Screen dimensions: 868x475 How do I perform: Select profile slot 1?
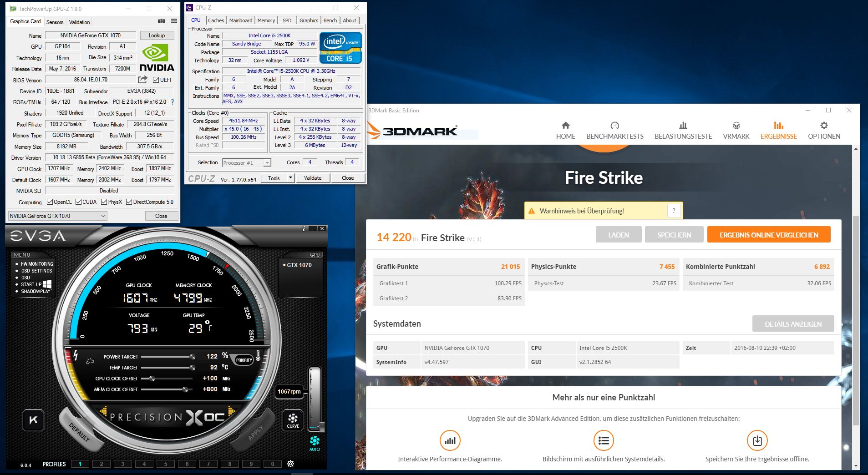tap(80, 464)
